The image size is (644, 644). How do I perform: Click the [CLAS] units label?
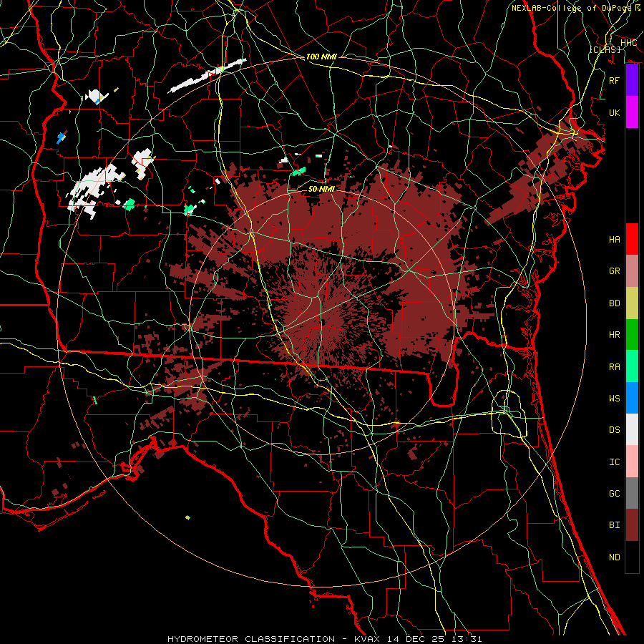[x=605, y=49]
